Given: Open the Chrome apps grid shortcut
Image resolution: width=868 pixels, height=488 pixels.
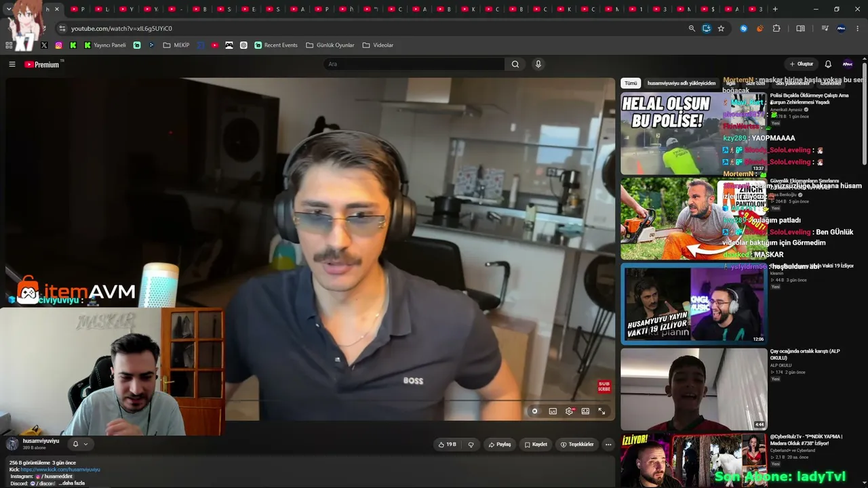Looking at the screenshot, I should [x=9, y=45].
